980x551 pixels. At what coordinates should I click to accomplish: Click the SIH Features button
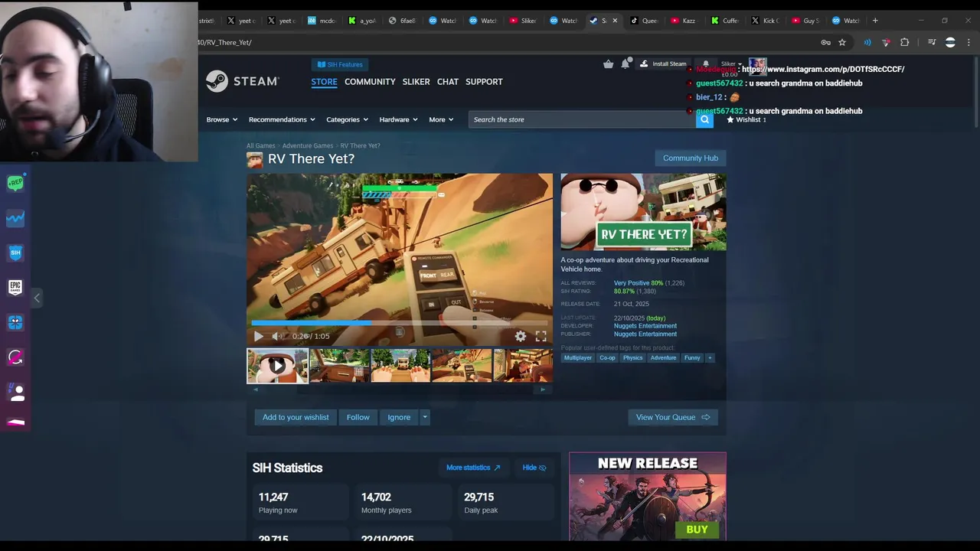(340, 64)
